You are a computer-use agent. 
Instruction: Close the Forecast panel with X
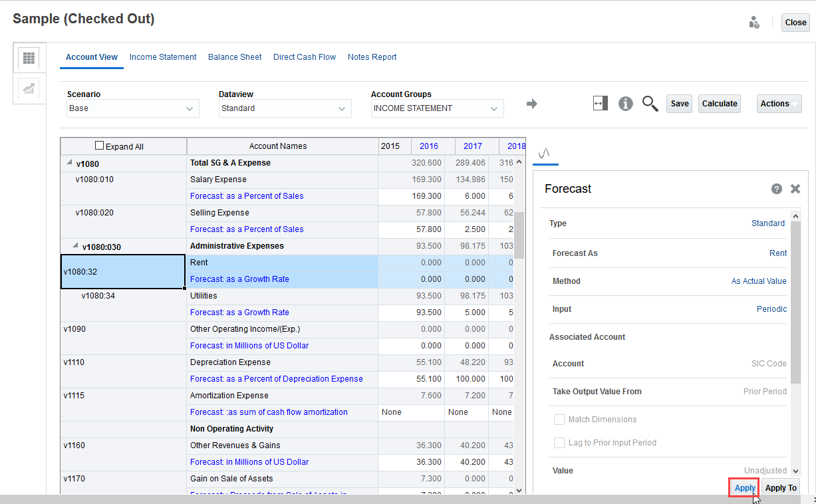[795, 189]
